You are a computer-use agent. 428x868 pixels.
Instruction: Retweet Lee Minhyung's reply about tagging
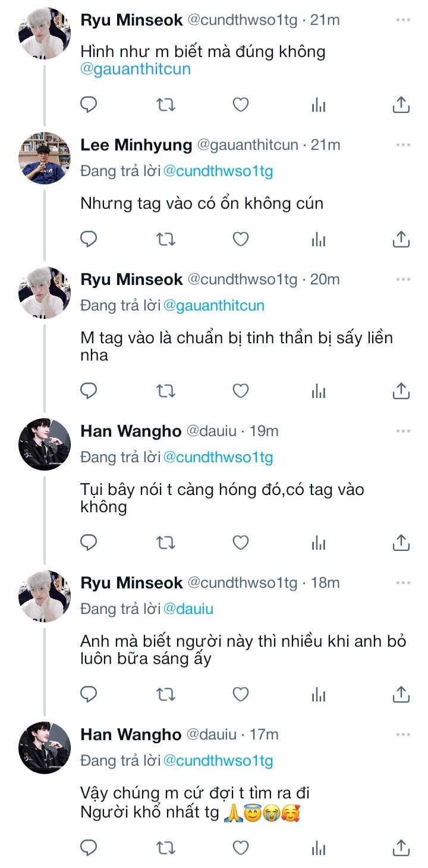coord(165,239)
